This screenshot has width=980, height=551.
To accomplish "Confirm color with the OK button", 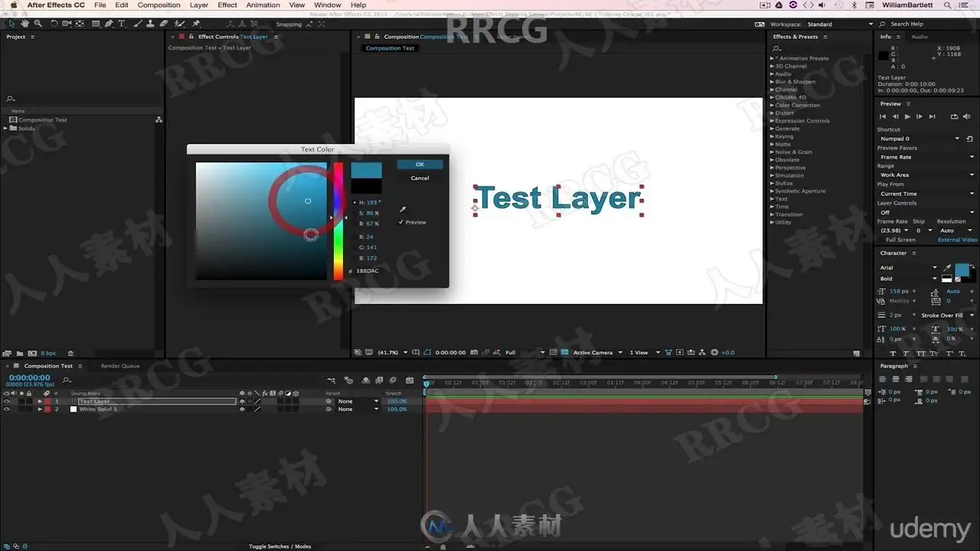I will coord(420,165).
